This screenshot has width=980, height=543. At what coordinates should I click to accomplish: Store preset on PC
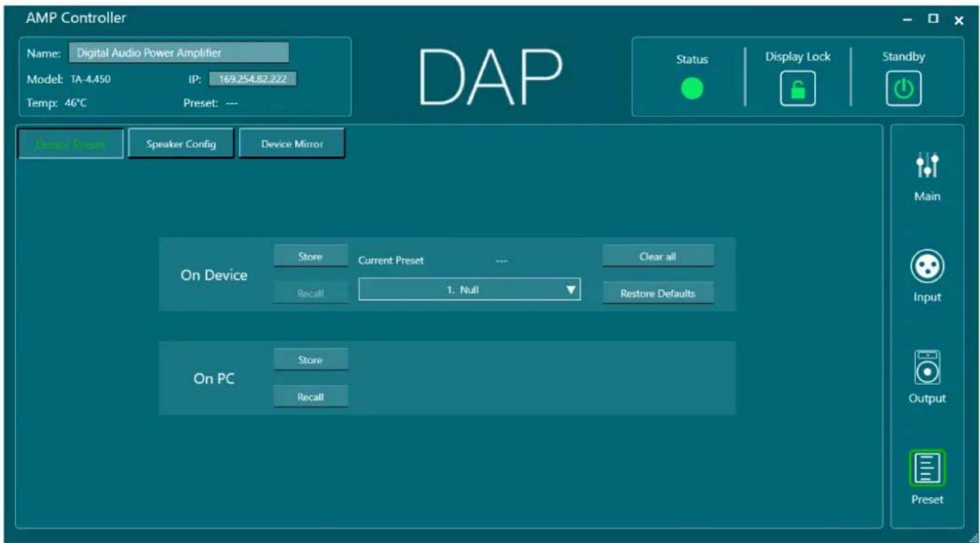pyautogui.click(x=310, y=360)
